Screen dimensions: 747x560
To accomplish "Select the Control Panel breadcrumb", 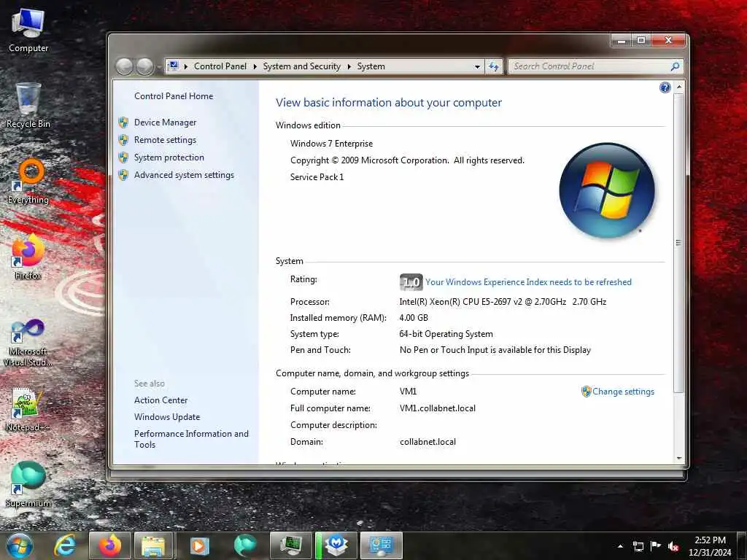I will pyautogui.click(x=220, y=66).
